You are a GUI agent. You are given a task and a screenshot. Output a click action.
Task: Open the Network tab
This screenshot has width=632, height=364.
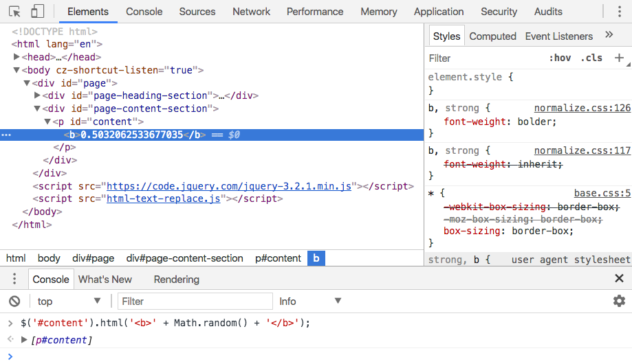tap(251, 12)
